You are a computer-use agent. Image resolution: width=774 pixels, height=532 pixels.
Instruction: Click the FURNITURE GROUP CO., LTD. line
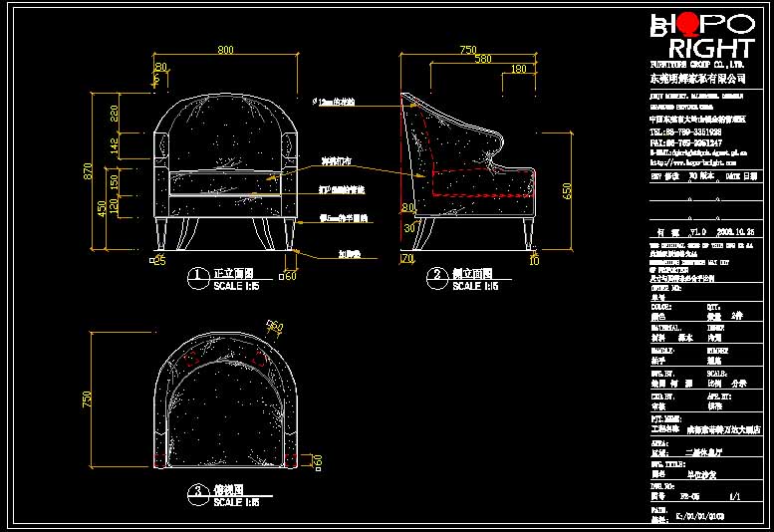pyautogui.click(x=697, y=65)
